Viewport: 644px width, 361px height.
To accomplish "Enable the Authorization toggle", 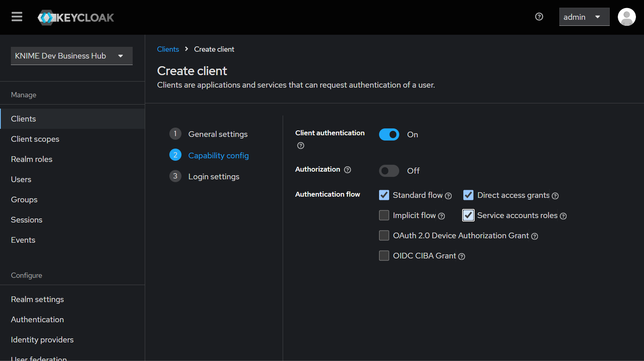I will (389, 171).
